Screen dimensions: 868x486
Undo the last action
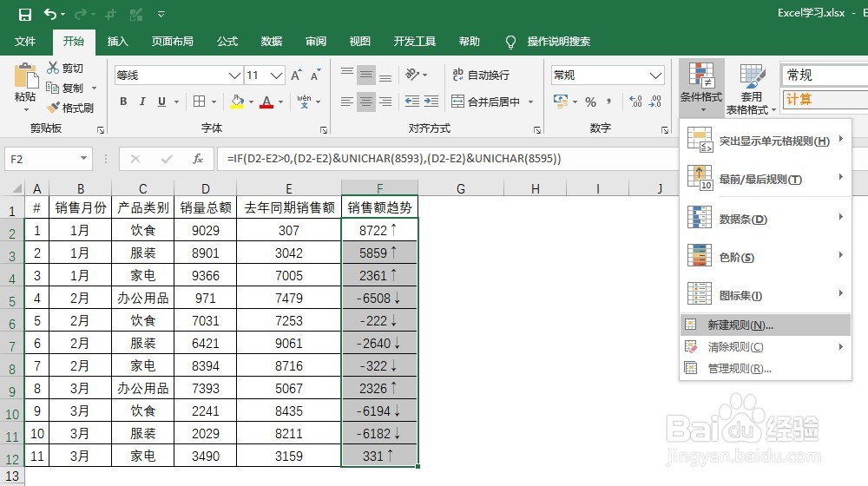(50, 15)
